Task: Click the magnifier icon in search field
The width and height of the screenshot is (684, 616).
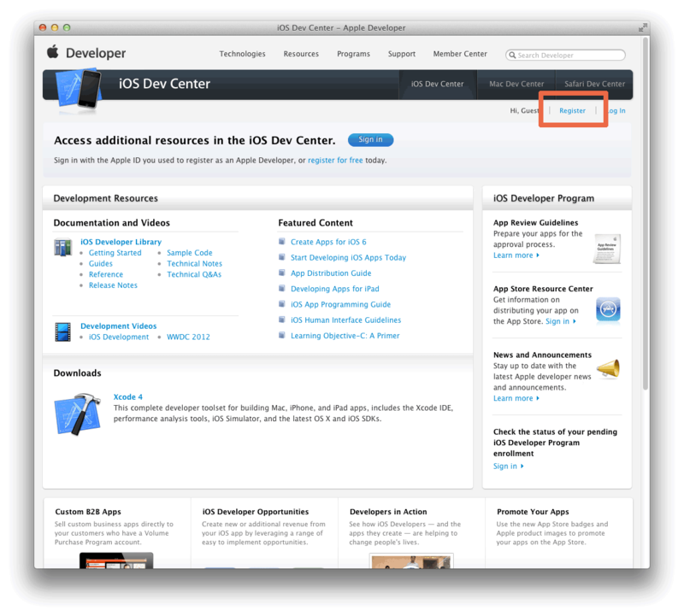Action: tap(512, 55)
